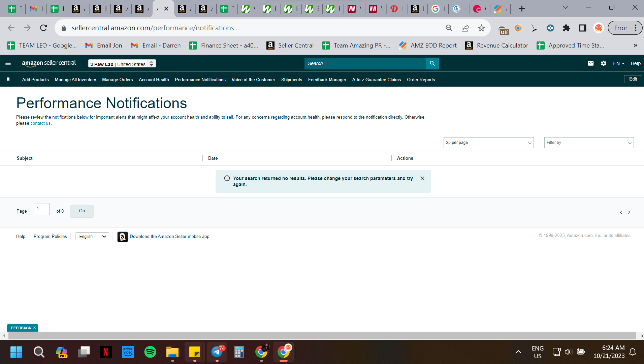
Task: Show hidden system tray icons
Action: (x=518, y=352)
